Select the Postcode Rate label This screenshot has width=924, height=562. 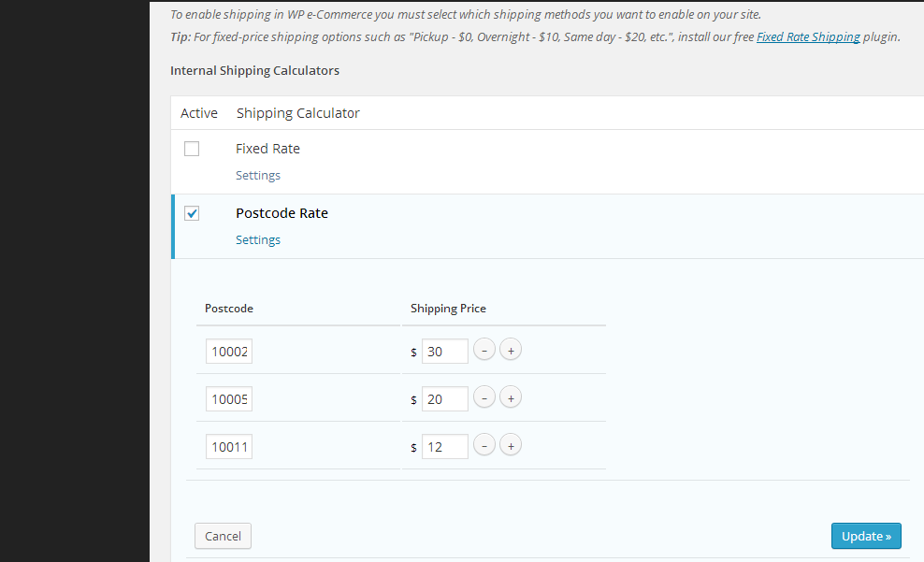(x=282, y=213)
